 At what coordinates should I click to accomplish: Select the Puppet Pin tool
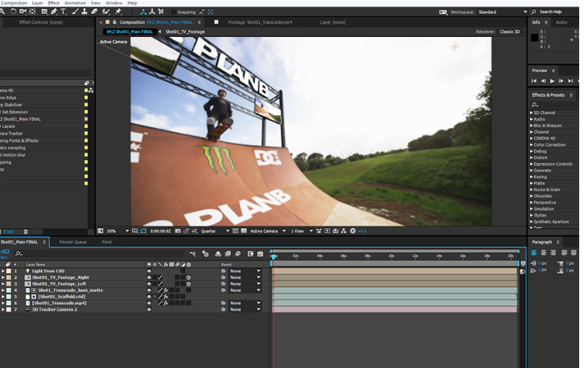click(118, 12)
